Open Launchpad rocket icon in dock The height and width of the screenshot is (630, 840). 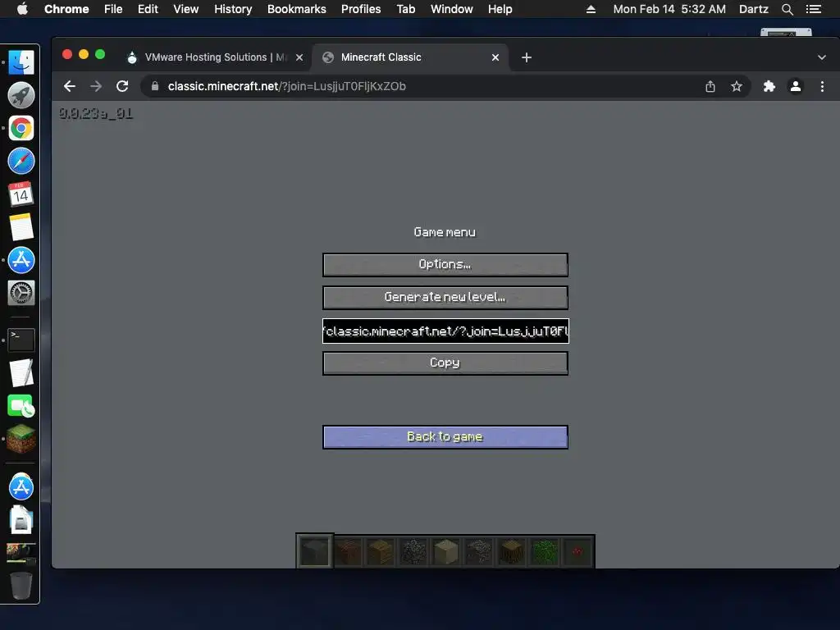21,95
